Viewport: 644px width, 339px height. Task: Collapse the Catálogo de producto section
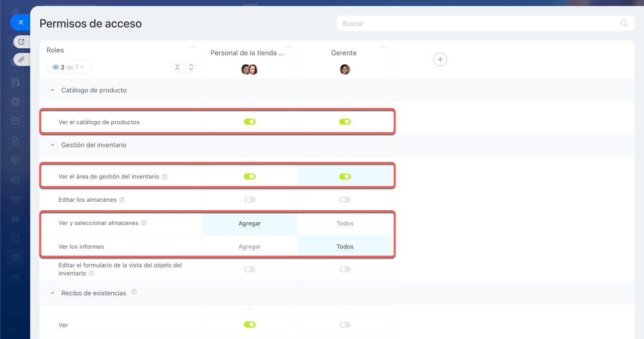[52, 91]
